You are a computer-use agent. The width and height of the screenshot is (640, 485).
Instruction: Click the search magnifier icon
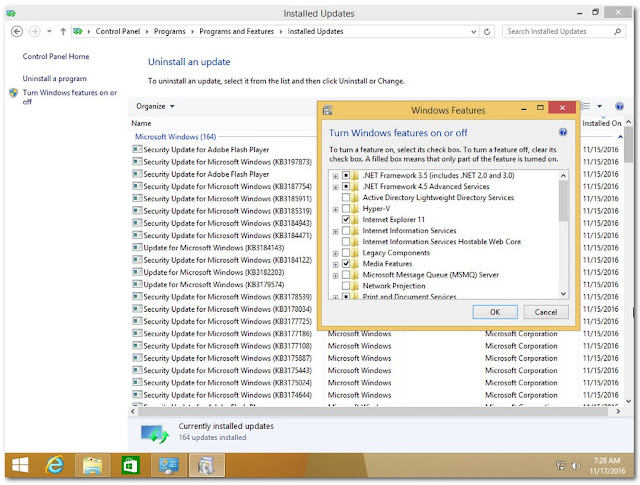click(x=617, y=31)
